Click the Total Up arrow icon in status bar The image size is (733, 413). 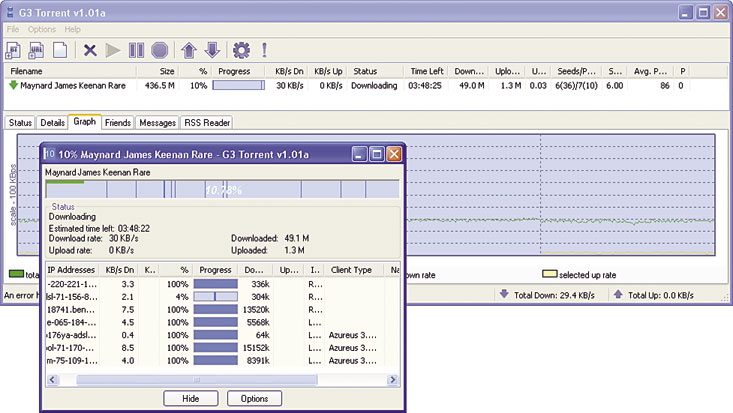click(x=618, y=294)
